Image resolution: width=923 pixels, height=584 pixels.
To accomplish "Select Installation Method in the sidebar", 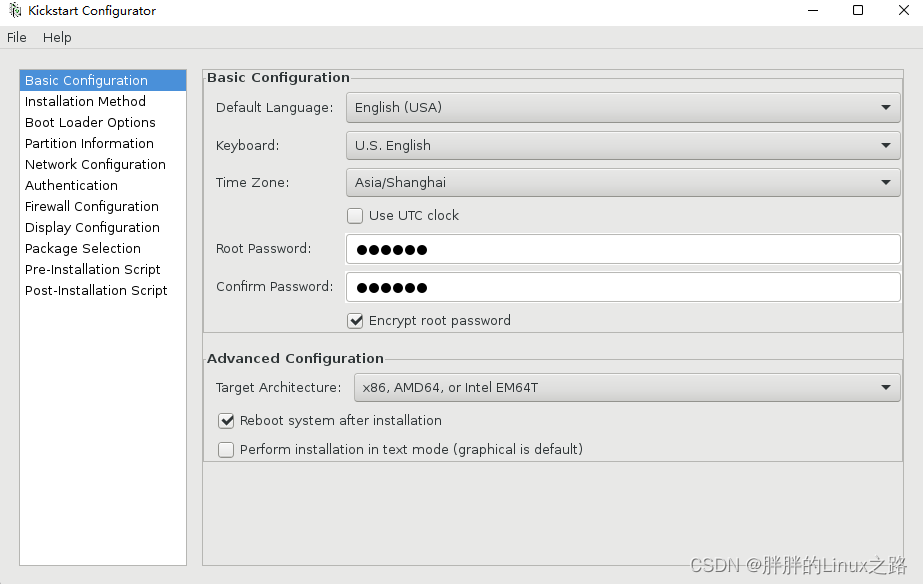I will click(x=85, y=102).
